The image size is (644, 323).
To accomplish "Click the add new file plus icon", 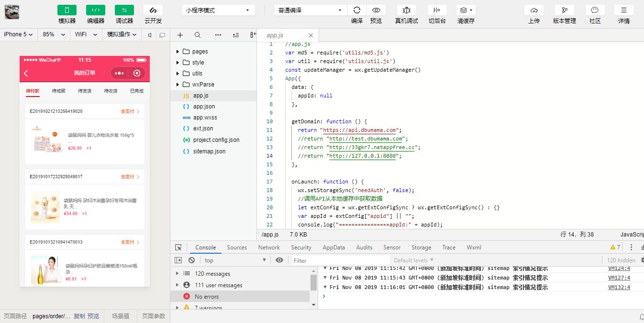I will (180, 35).
